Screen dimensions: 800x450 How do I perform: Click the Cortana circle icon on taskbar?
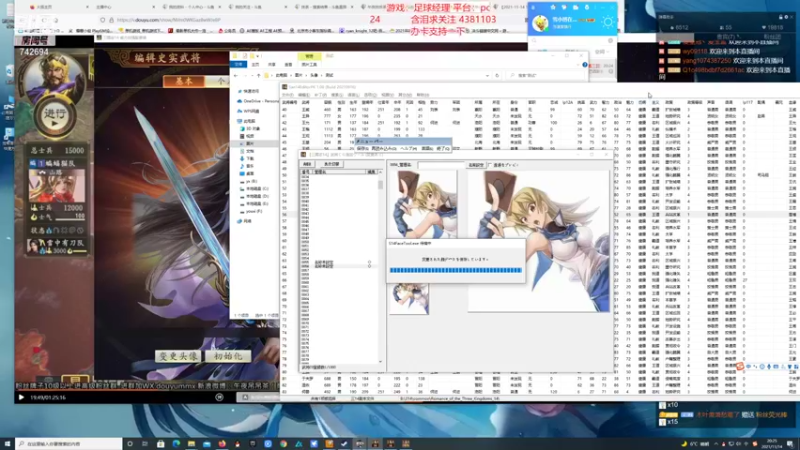pyautogui.click(x=130, y=444)
